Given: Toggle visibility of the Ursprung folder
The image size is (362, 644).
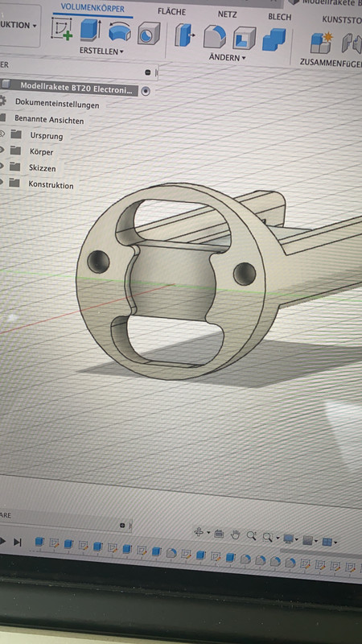Looking at the screenshot, I should pos(2,133).
